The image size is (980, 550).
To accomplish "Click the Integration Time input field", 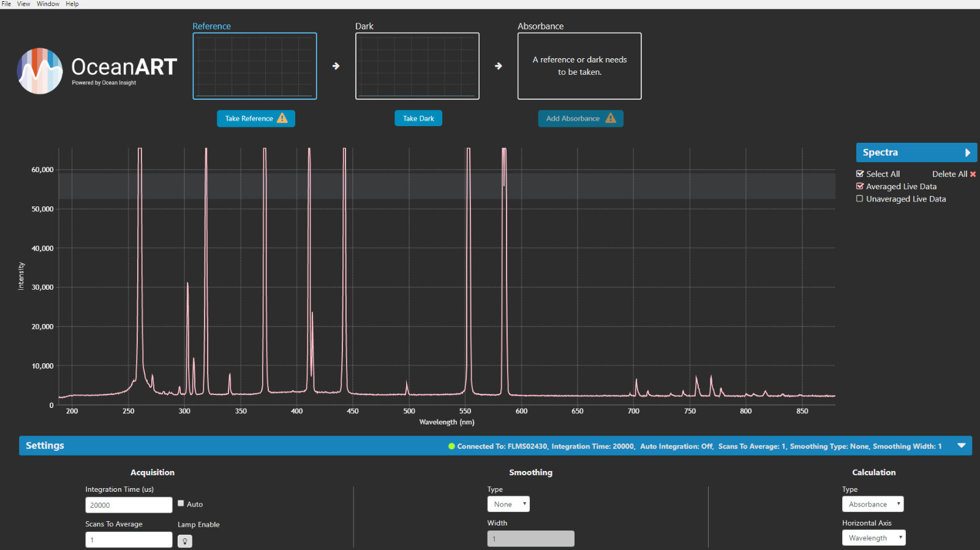I will pyautogui.click(x=129, y=505).
